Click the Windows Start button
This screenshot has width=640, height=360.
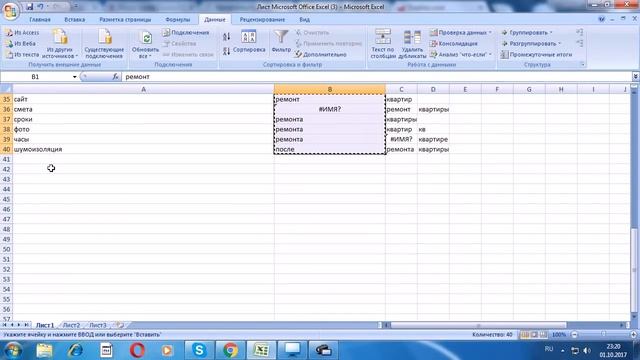pyautogui.click(x=13, y=350)
